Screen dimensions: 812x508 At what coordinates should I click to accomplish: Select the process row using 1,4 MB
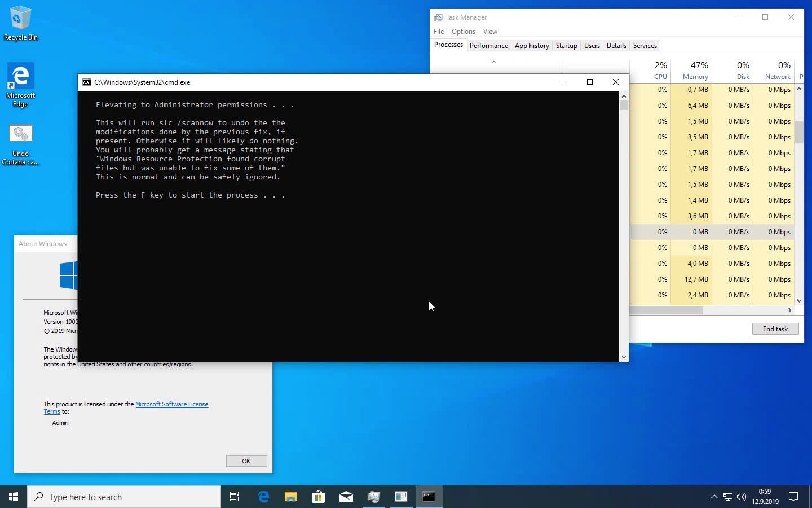(x=712, y=200)
